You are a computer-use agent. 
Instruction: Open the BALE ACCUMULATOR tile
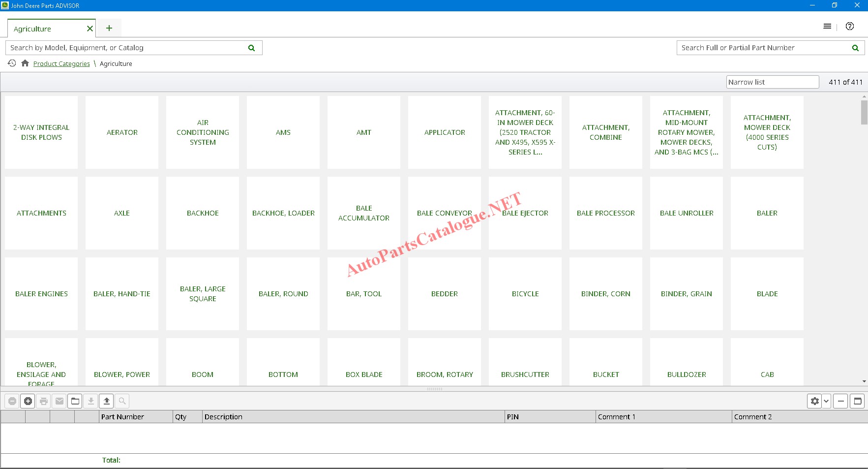point(364,213)
